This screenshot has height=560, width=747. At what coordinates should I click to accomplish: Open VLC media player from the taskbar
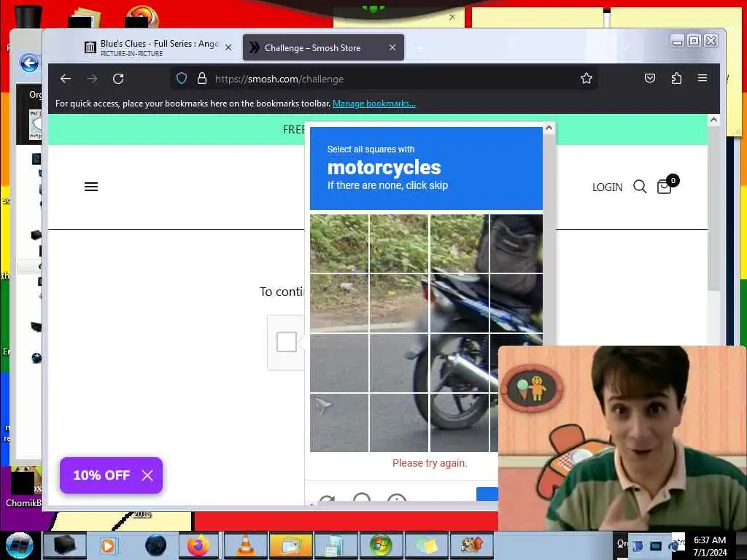tap(245, 545)
